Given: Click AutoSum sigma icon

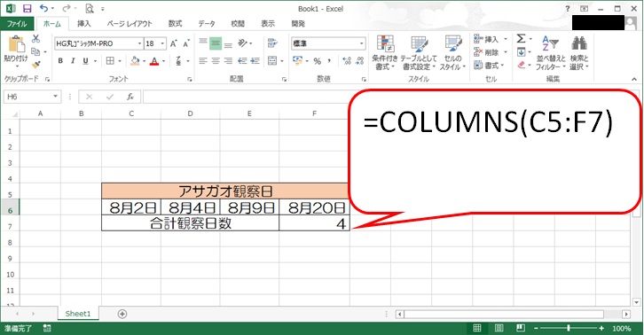Looking at the screenshot, I should [522, 39].
